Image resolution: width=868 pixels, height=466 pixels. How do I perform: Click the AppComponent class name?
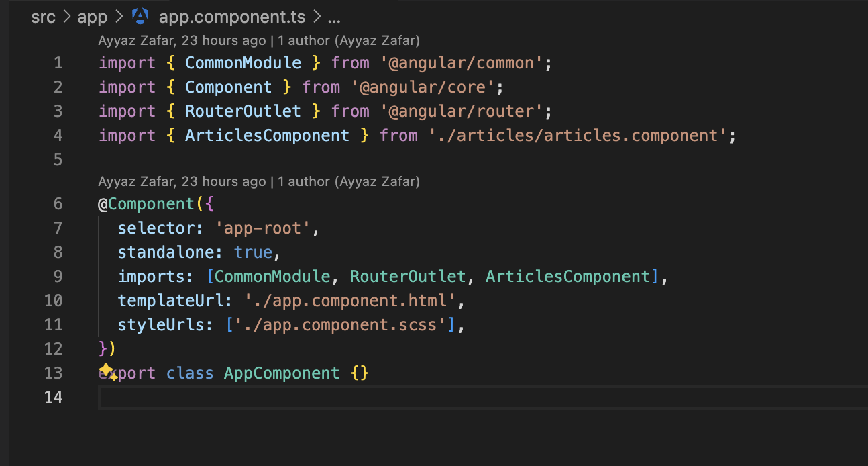pos(282,373)
